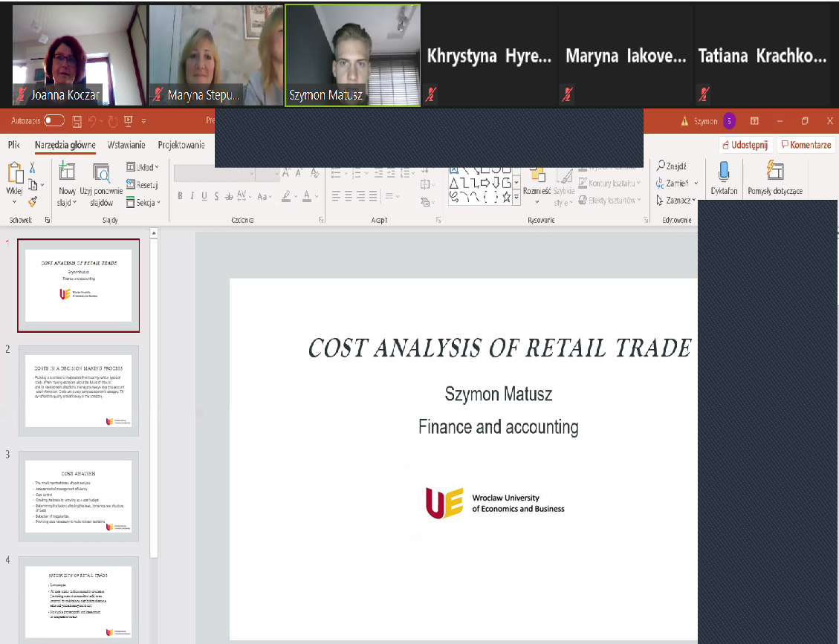Select the Format Painter brush
This screenshot has height=644, width=839.
point(33,201)
